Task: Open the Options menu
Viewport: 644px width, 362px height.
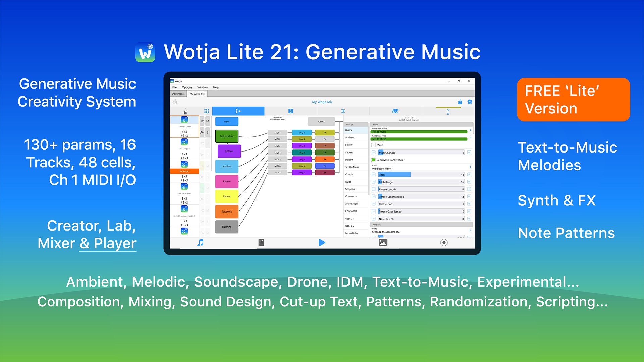Action: [x=187, y=87]
